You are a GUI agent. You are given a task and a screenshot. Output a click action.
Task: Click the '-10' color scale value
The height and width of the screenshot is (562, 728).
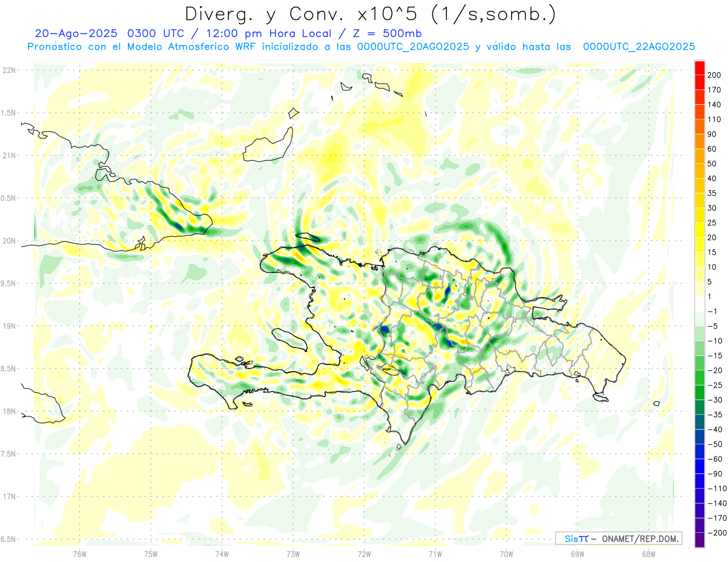715,341
